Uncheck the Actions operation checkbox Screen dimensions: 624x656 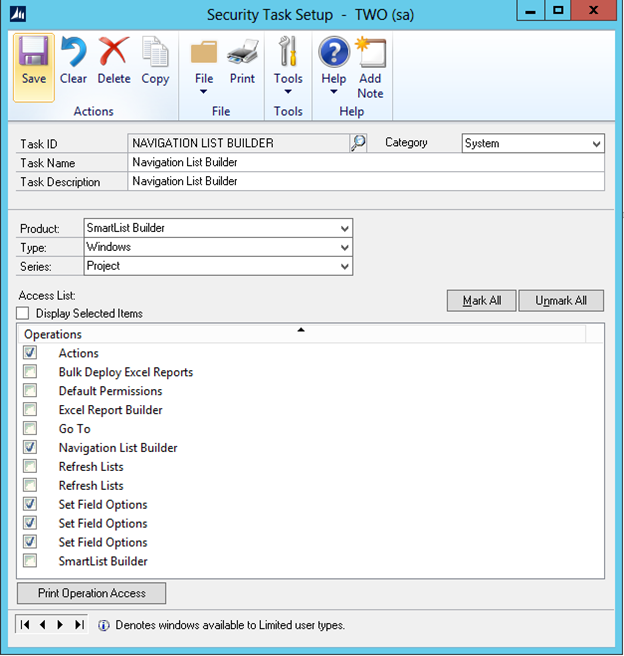pyautogui.click(x=30, y=353)
